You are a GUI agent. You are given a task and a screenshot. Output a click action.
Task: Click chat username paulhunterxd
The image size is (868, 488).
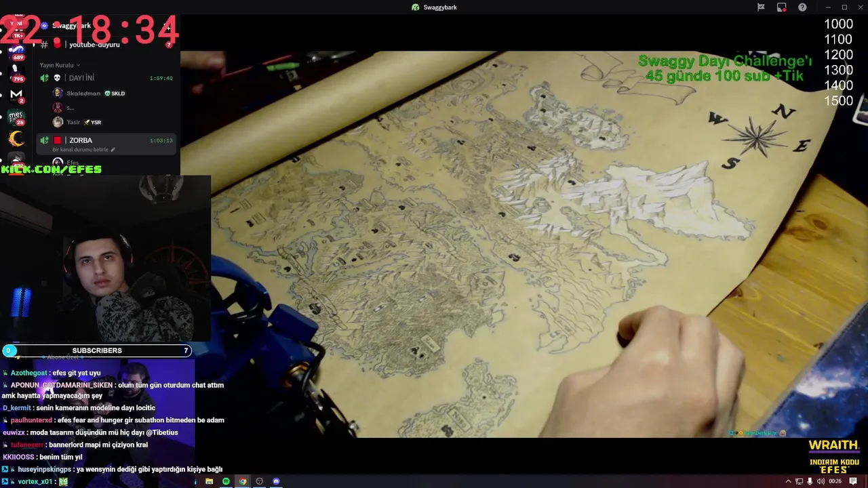click(x=31, y=420)
